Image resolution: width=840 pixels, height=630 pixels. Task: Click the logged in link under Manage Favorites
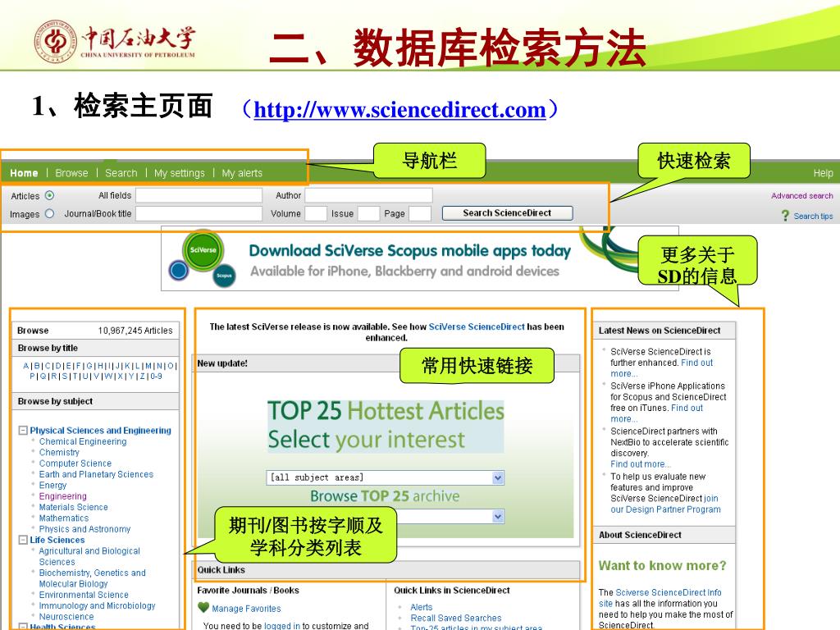tap(282, 626)
